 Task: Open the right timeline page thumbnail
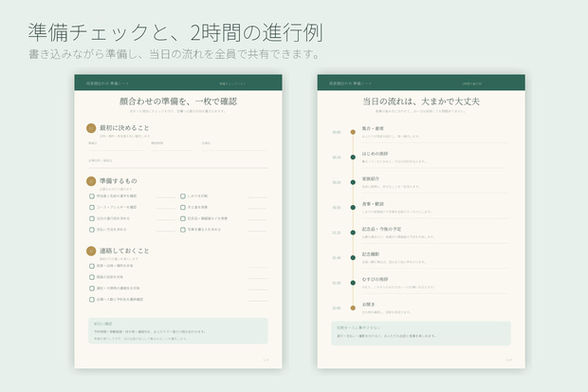coord(421,221)
